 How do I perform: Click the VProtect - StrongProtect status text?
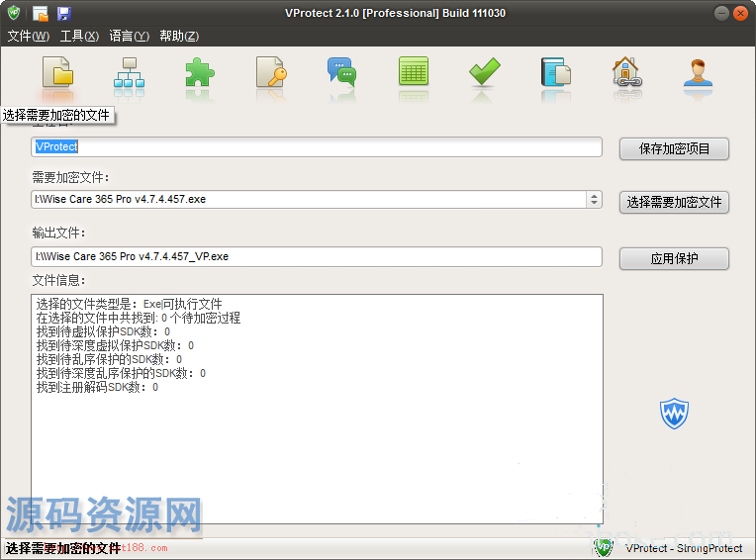click(684, 548)
